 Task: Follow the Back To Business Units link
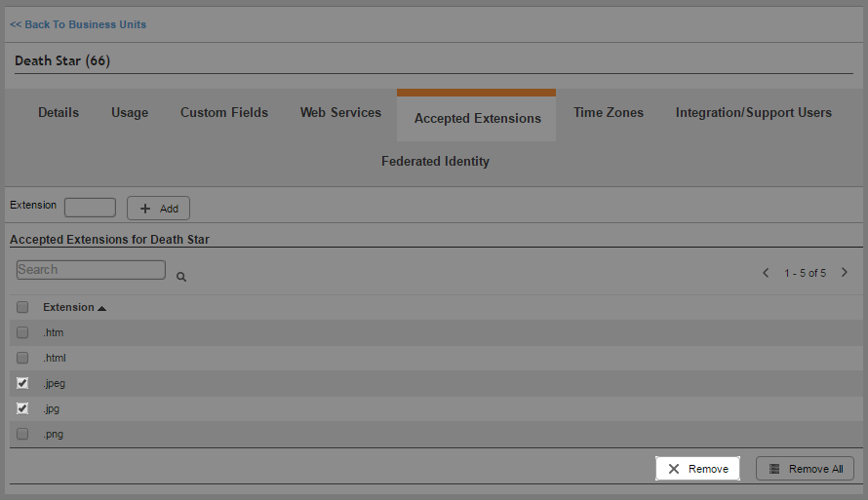[x=78, y=24]
